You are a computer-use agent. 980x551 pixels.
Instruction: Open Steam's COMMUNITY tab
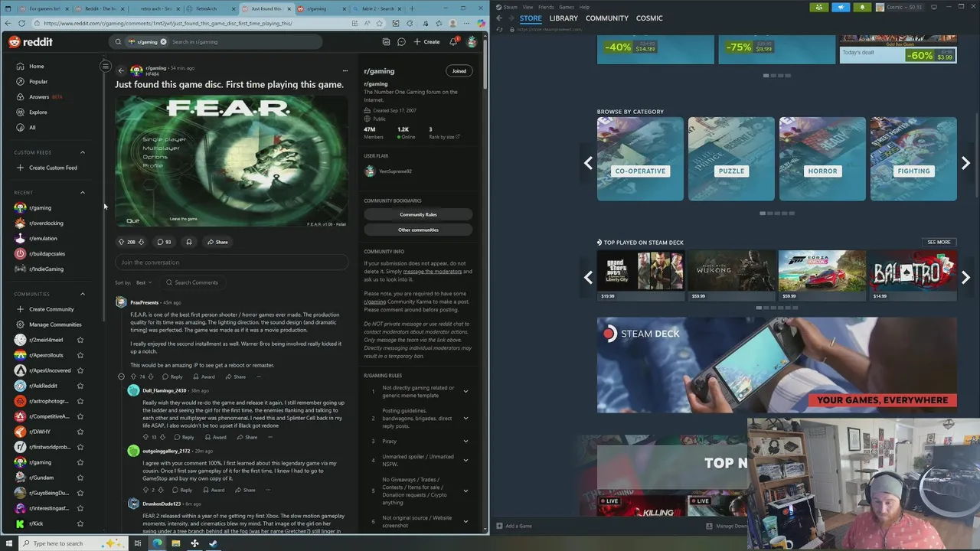tap(607, 18)
